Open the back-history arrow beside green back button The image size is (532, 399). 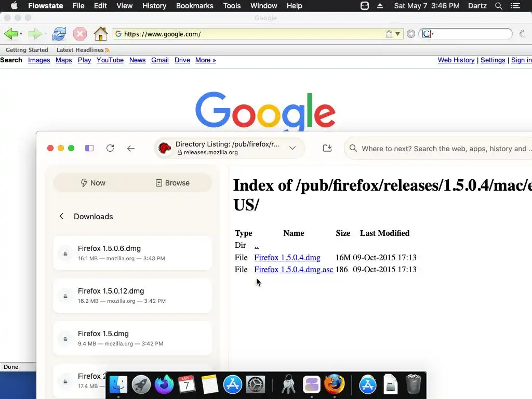21,34
